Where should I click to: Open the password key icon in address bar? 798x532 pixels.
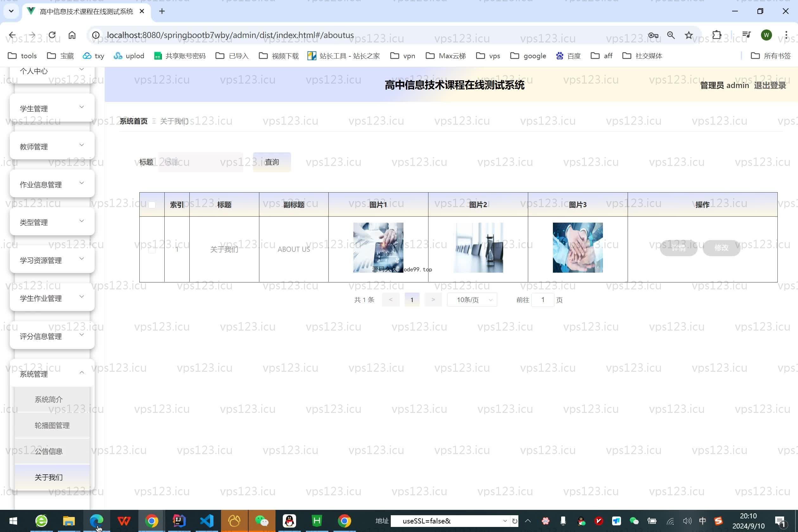click(x=653, y=35)
